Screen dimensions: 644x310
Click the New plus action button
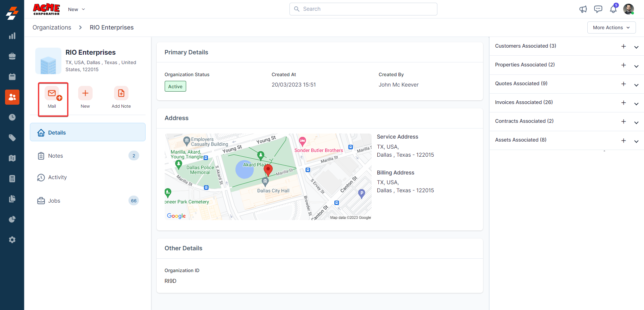[85, 94]
